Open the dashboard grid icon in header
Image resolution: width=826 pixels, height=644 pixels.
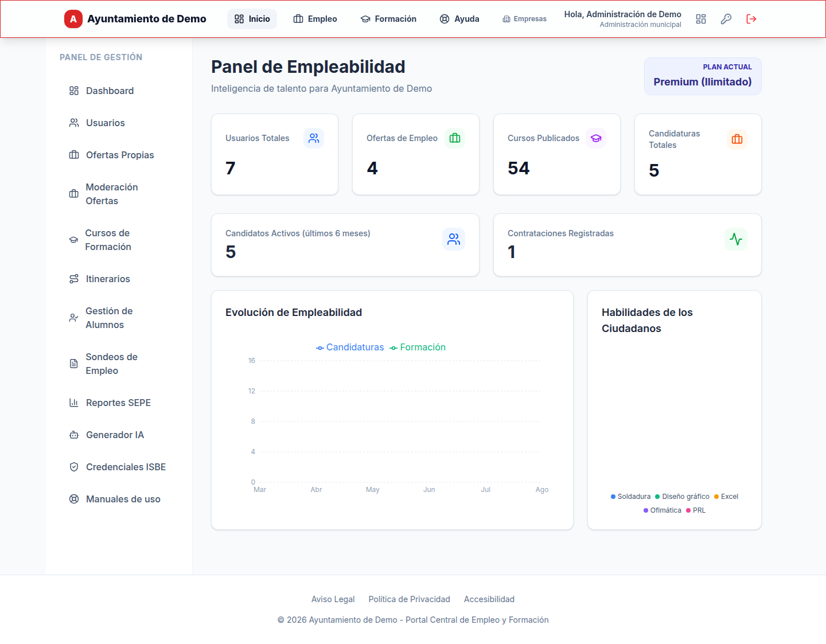(x=701, y=19)
